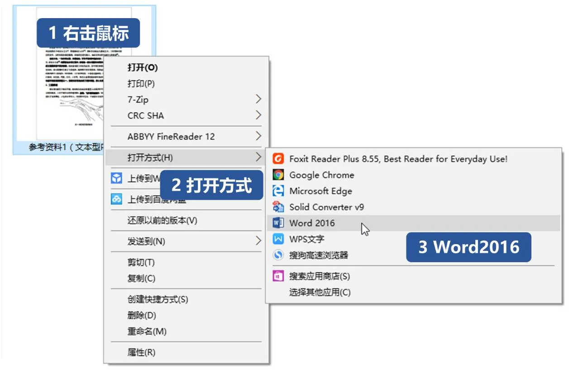Click the Microsoft Edge icon
588x370 pixels.
[x=278, y=191]
